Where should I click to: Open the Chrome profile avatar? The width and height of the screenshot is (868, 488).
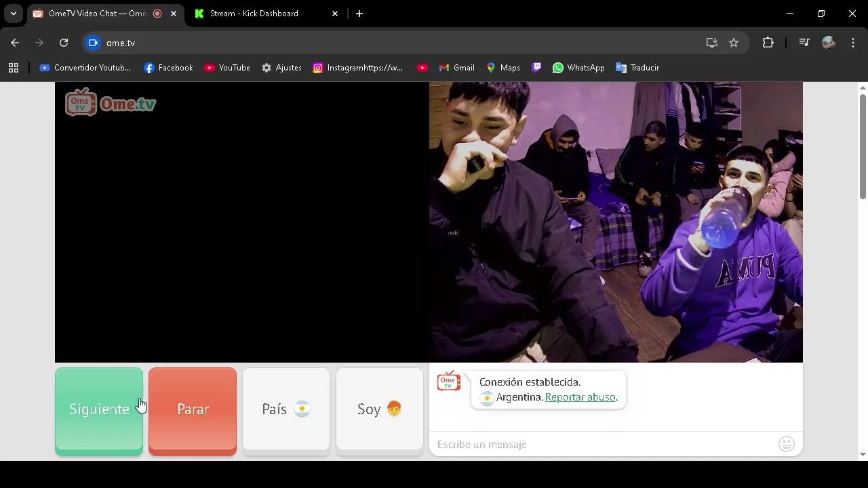829,43
